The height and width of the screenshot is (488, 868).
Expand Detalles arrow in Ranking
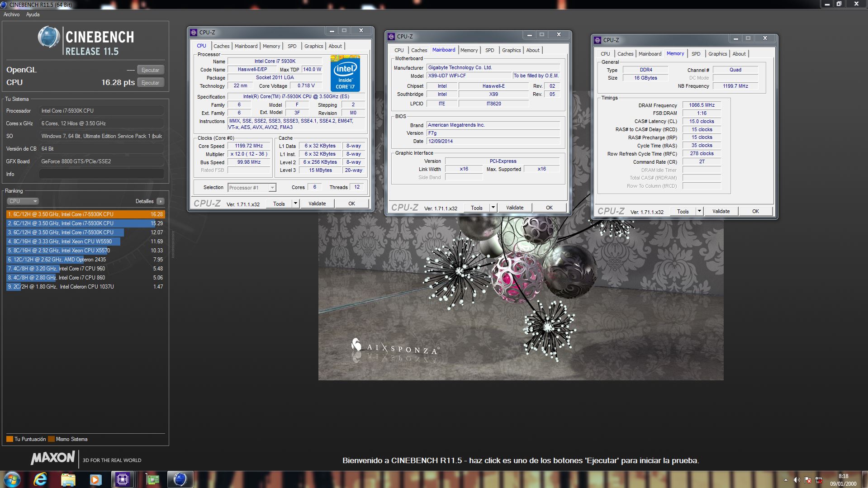[161, 201]
